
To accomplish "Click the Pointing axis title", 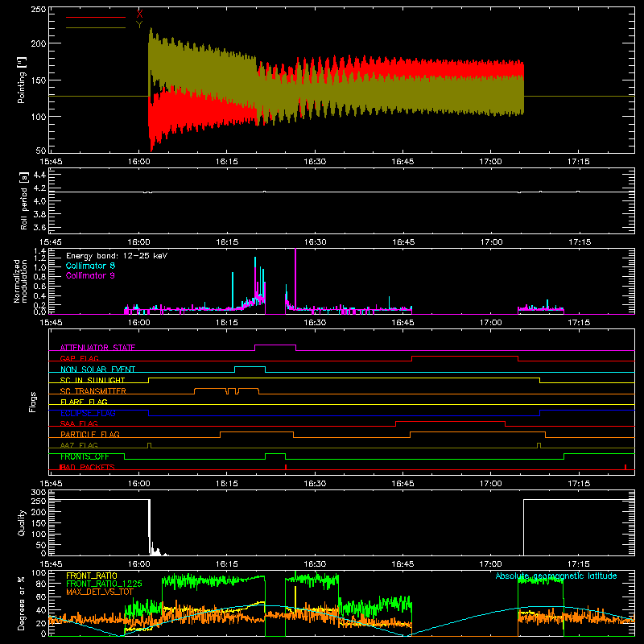I will coord(22,80).
